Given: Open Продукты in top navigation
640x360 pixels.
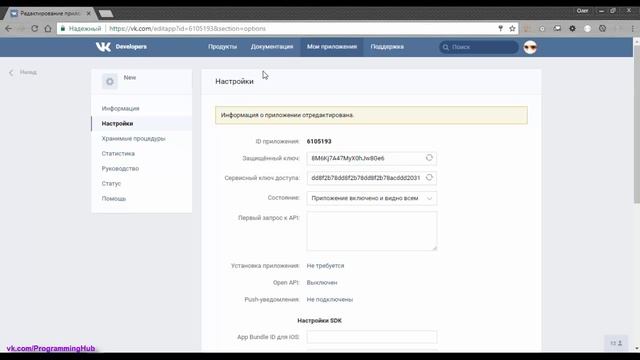Looking at the screenshot, I should coord(222,47).
